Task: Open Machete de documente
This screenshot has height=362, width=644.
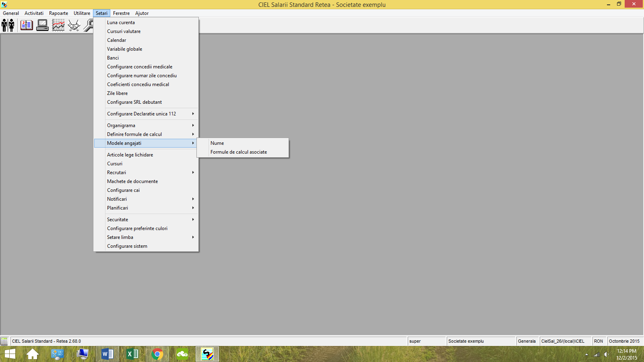Action: pos(146,181)
